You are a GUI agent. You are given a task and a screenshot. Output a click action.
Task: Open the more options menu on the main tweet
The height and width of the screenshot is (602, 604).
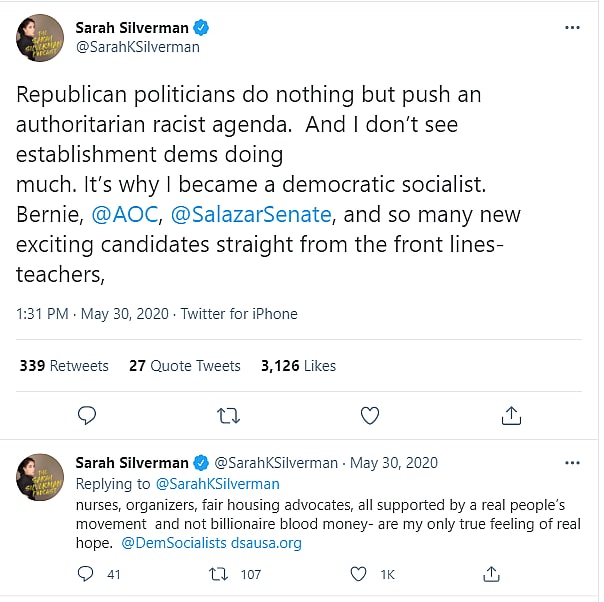tap(571, 28)
